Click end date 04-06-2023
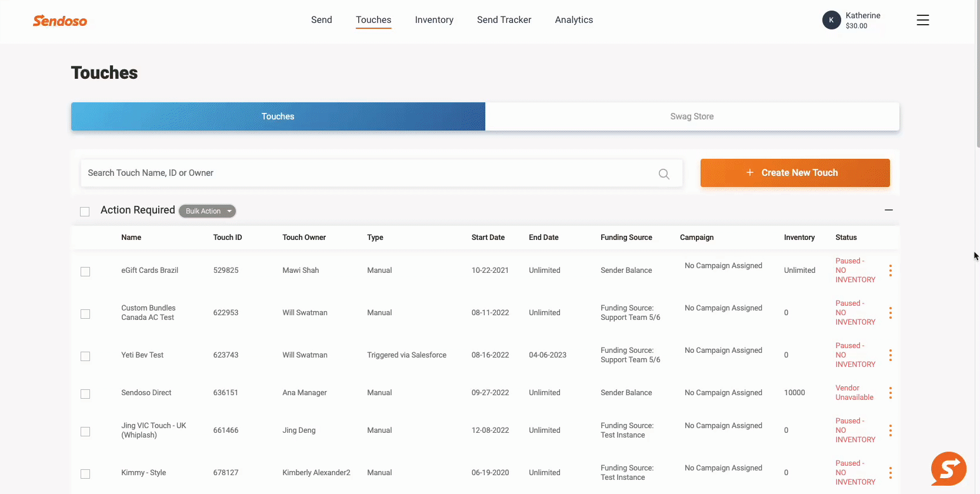This screenshot has width=980, height=494. point(548,355)
